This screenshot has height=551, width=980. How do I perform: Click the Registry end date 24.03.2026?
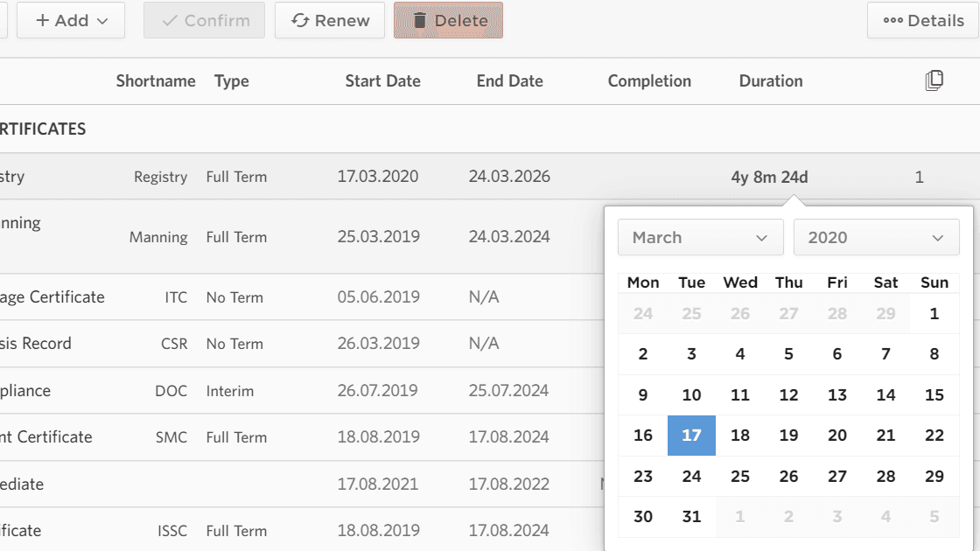[509, 177]
